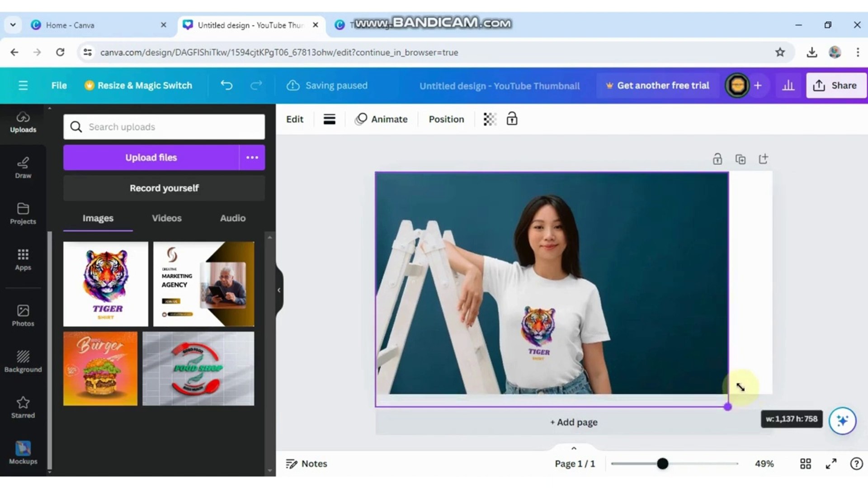868x488 pixels.
Task: Select the Draw tool in sidebar
Action: click(23, 167)
